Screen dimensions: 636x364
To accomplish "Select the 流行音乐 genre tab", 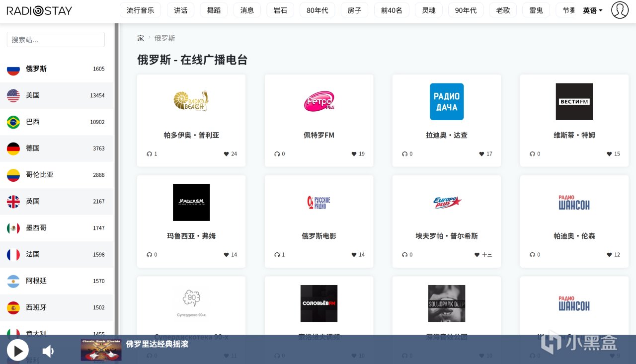I will (x=141, y=10).
